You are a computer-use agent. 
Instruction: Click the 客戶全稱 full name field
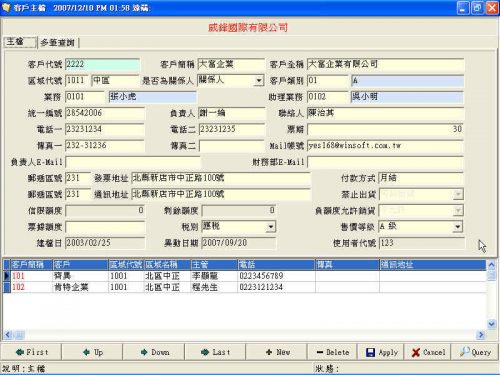[x=385, y=64]
